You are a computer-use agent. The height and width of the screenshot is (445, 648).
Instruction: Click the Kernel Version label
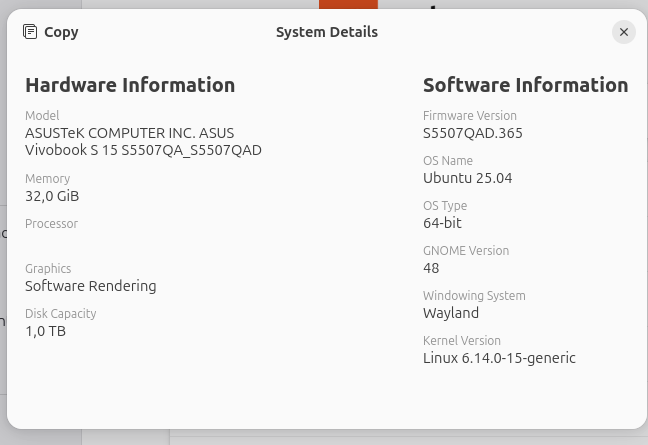461,341
